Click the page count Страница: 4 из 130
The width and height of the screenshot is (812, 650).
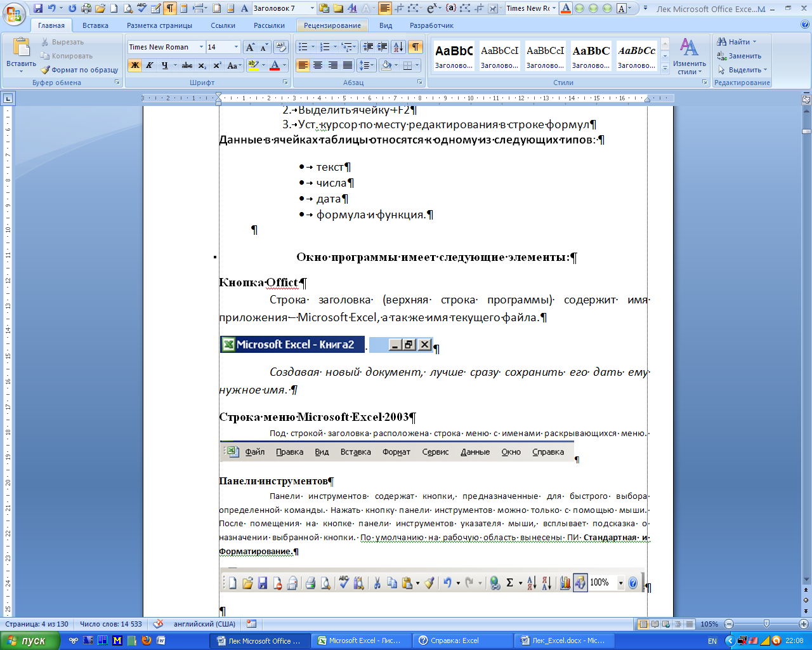37,624
